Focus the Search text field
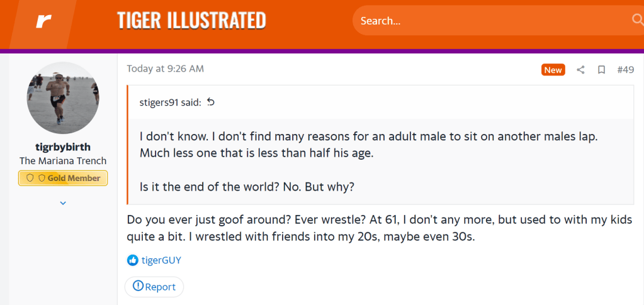 [491, 21]
